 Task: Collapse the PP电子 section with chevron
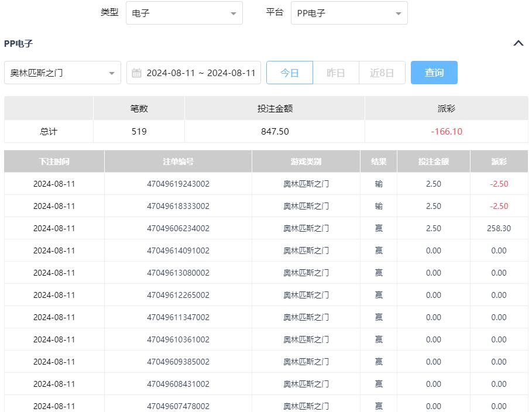coord(518,43)
